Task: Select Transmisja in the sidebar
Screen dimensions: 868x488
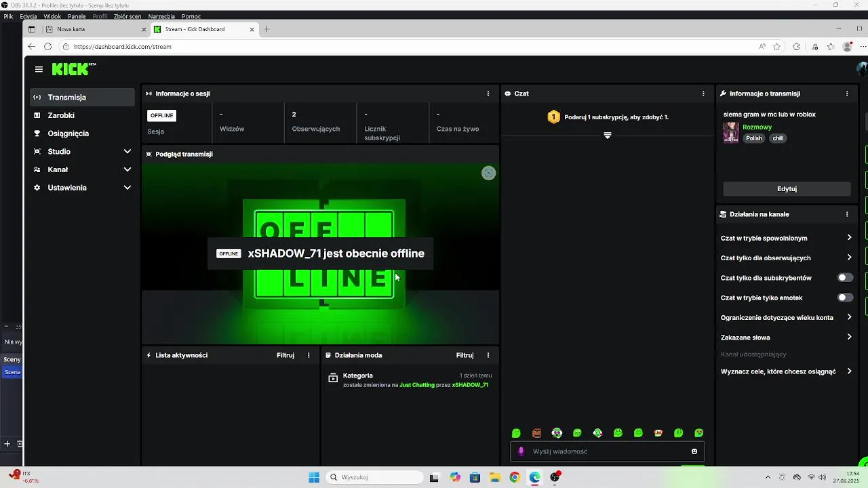Action: 83,97
